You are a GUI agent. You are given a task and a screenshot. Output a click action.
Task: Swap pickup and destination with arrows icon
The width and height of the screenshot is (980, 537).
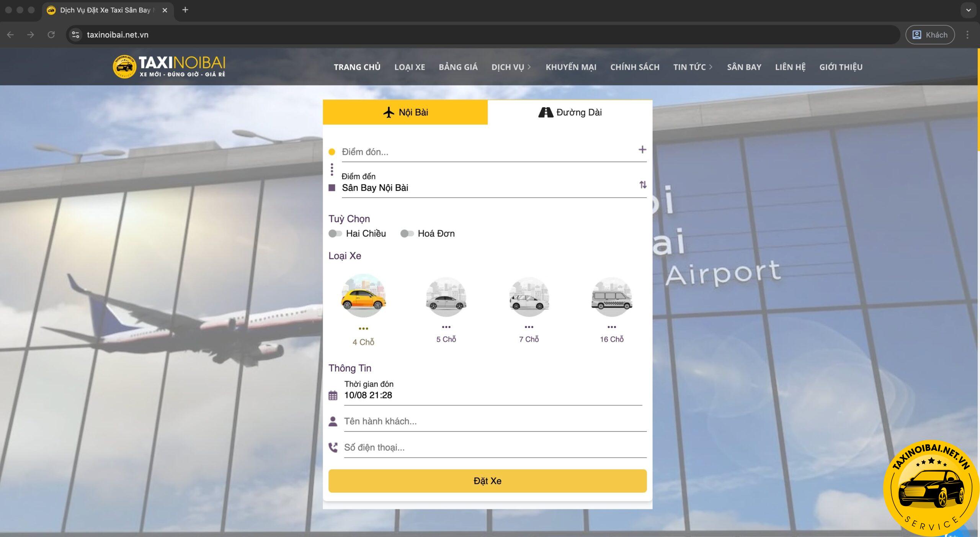(x=643, y=185)
